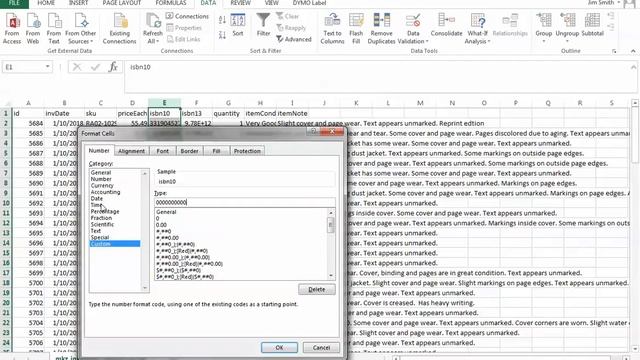
Task: Click OK in Format Cells dialog
Action: [x=279, y=347]
